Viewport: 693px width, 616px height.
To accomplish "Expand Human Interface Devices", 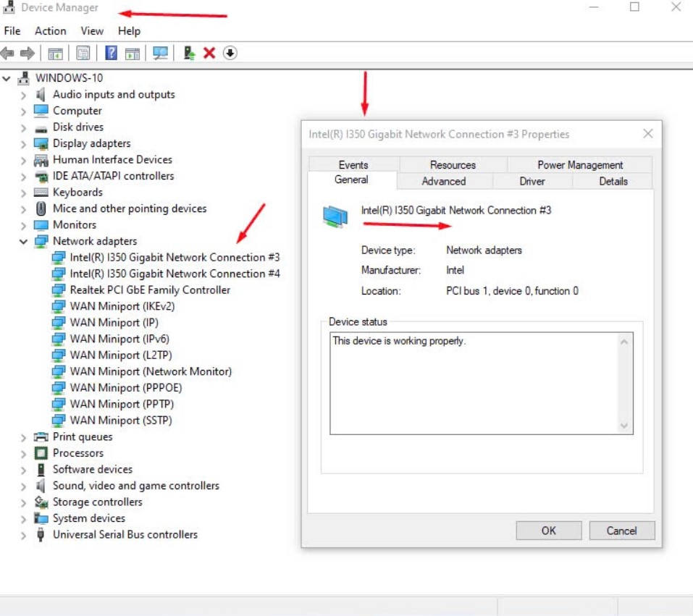I will pyautogui.click(x=23, y=161).
